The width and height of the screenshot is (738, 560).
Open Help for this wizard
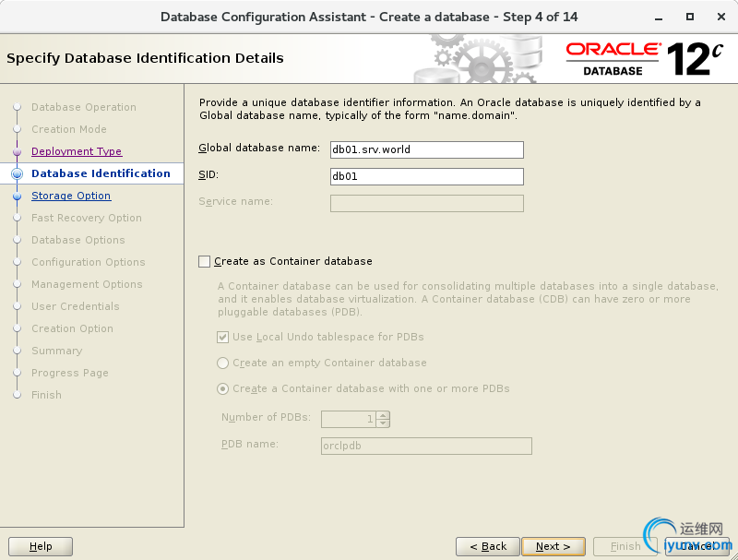click(x=41, y=546)
